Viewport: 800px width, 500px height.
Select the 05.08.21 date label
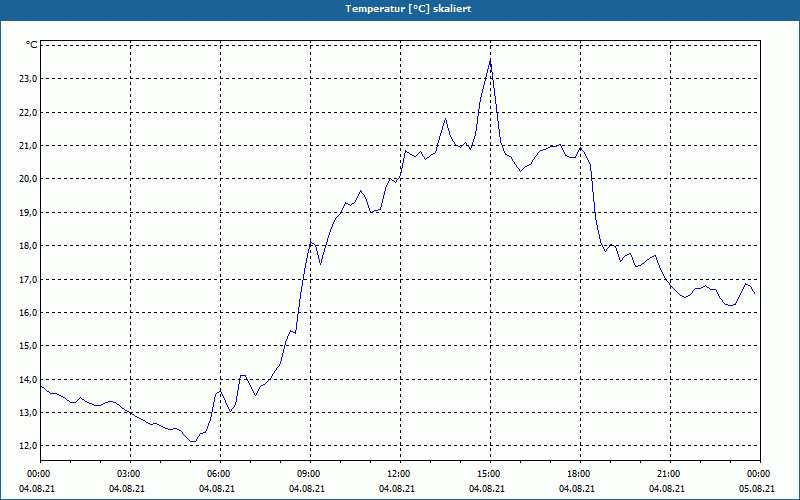tap(757, 489)
